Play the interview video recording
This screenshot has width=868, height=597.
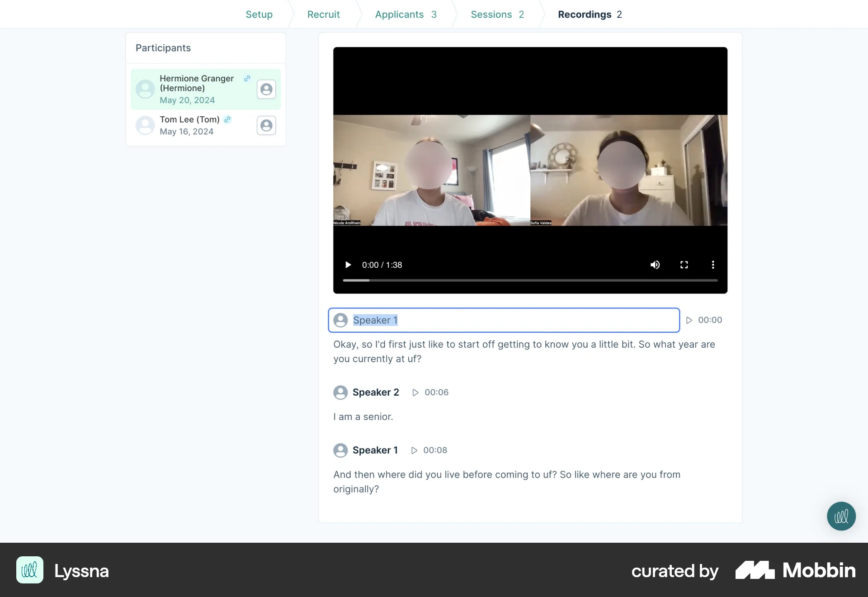coord(348,265)
